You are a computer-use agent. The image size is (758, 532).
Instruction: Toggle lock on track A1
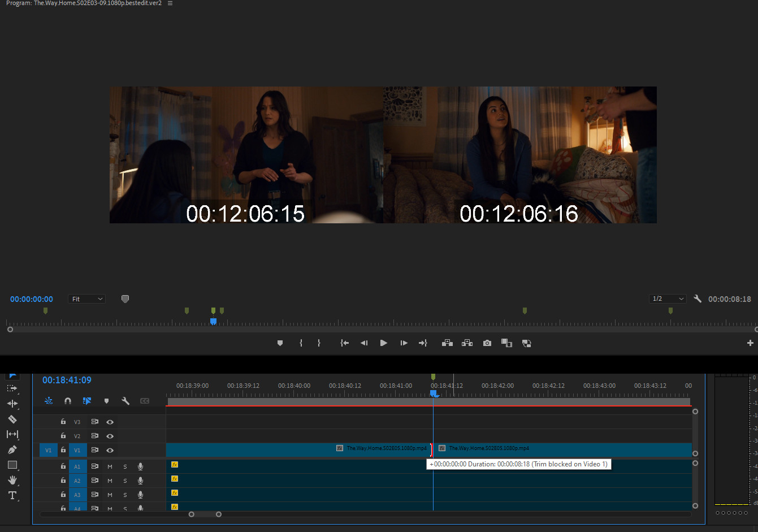(x=63, y=466)
